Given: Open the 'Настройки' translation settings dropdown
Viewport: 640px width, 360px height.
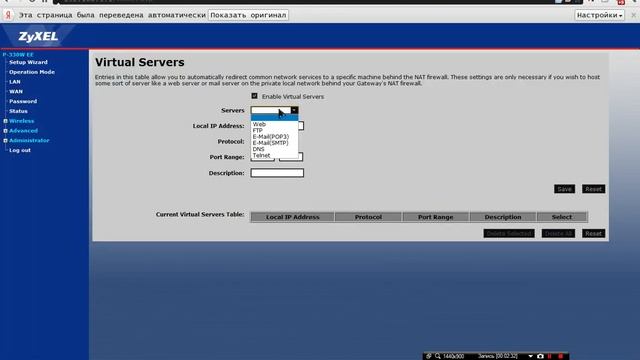Looking at the screenshot, I should point(599,15).
